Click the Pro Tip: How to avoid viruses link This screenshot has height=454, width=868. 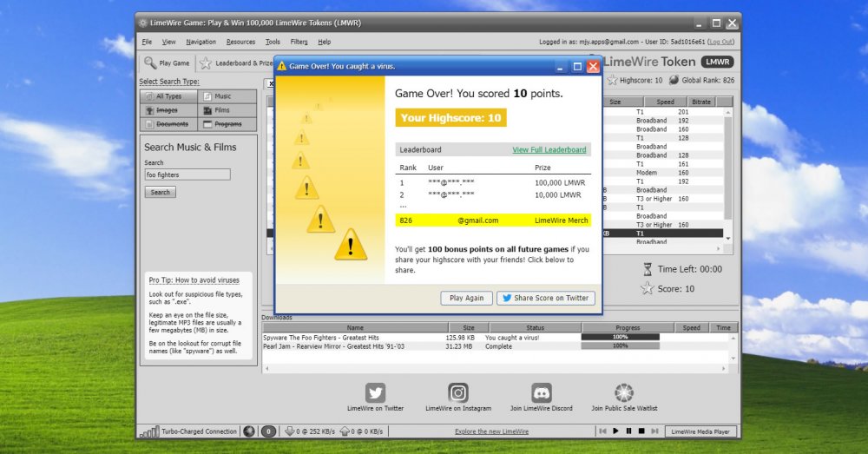194,280
